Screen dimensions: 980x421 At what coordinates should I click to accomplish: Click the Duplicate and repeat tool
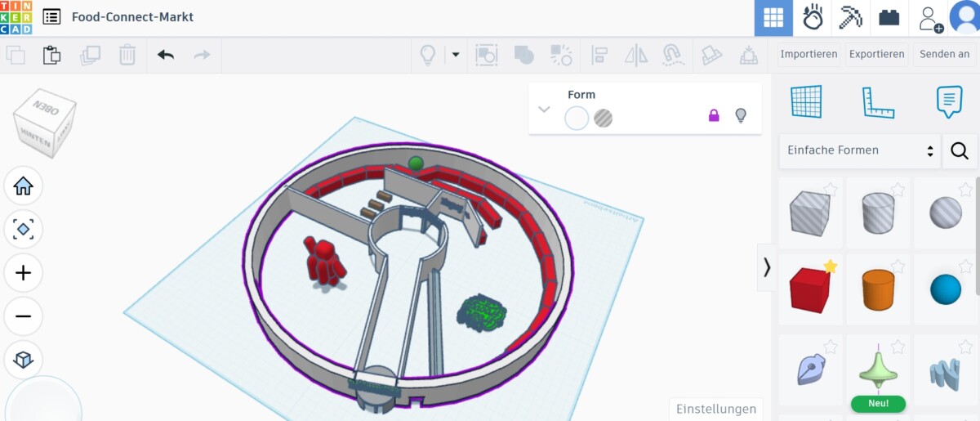[90, 55]
